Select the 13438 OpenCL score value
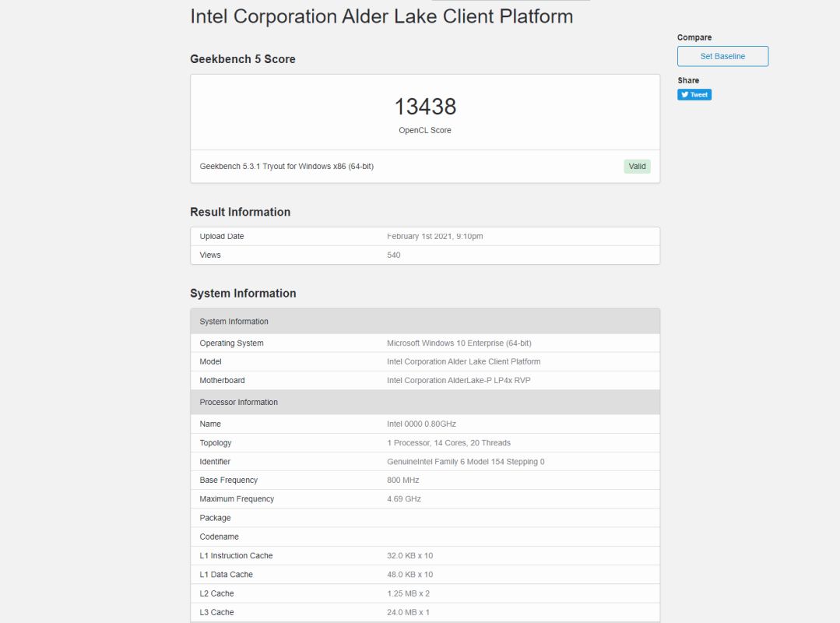 click(425, 107)
